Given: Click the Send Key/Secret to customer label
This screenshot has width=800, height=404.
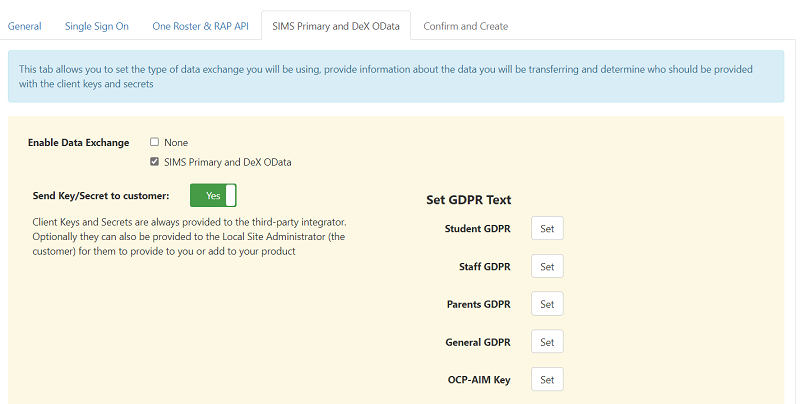Looking at the screenshot, I should coord(101,196).
